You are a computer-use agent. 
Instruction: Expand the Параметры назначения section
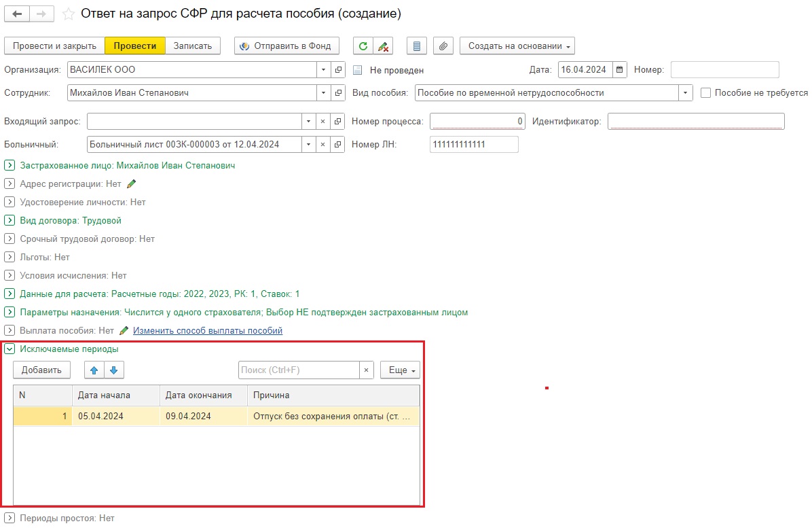[x=10, y=313]
